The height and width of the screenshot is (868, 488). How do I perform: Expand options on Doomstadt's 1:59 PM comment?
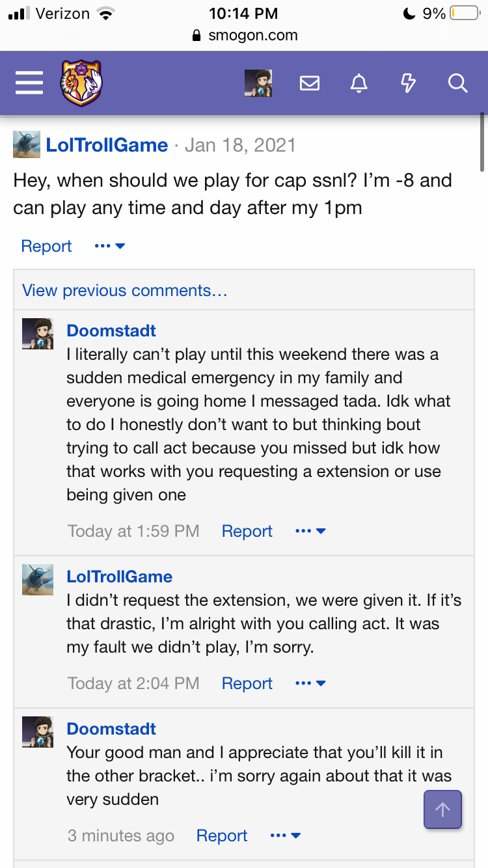[310, 531]
